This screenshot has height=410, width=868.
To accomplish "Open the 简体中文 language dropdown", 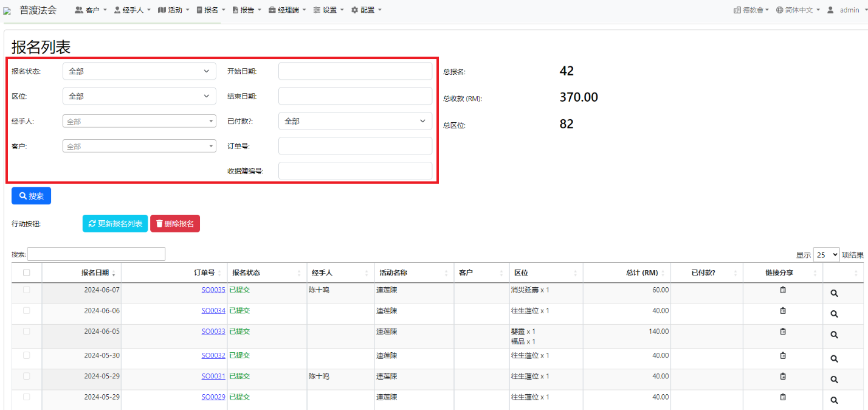I will (797, 10).
